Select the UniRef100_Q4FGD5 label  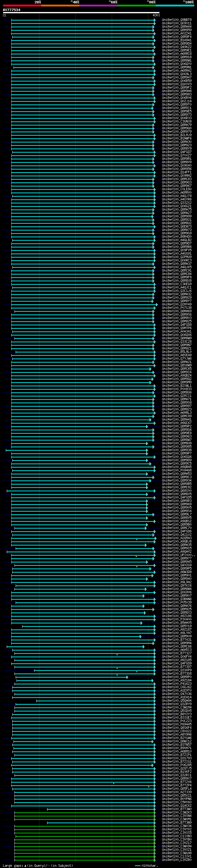(x=176, y=497)
